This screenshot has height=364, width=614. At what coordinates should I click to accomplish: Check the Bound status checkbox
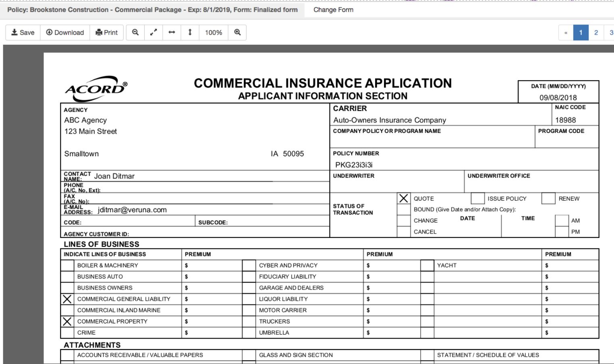(x=403, y=209)
